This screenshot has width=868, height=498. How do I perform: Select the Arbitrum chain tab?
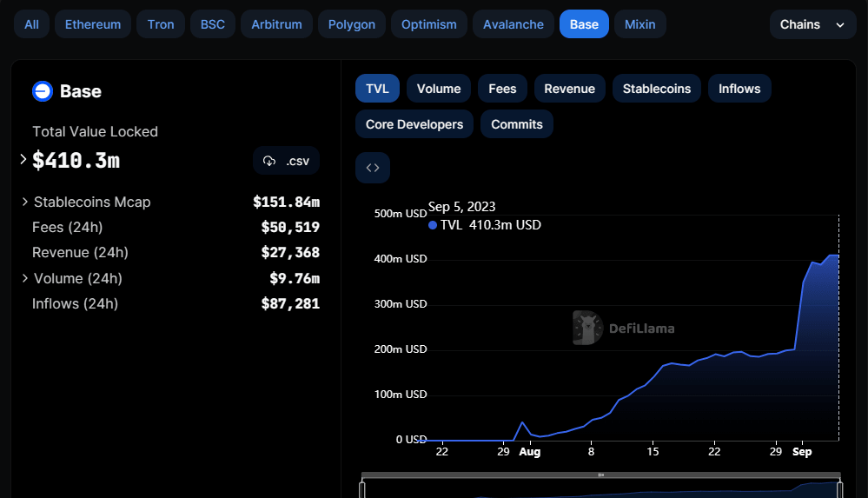[x=275, y=24]
